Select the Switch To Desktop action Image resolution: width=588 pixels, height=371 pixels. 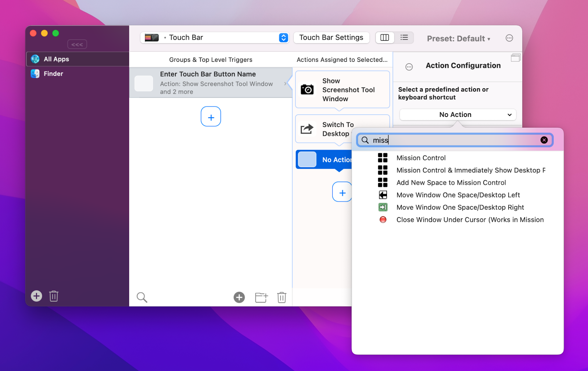click(324, 129)
